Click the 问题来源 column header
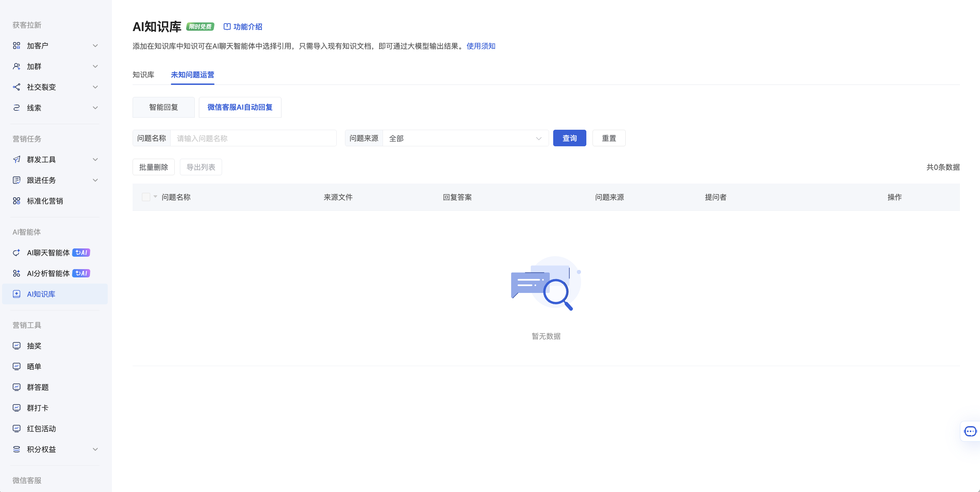The width and height of the screenshot is (980, 492). [609, 197]
